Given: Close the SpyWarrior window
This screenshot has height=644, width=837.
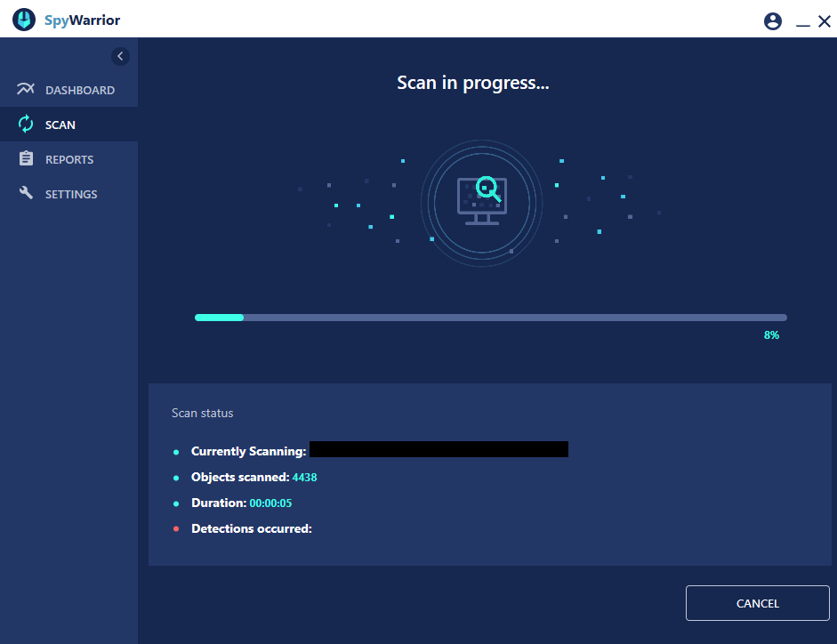Looking at the screenshot, I should (825, 21).
